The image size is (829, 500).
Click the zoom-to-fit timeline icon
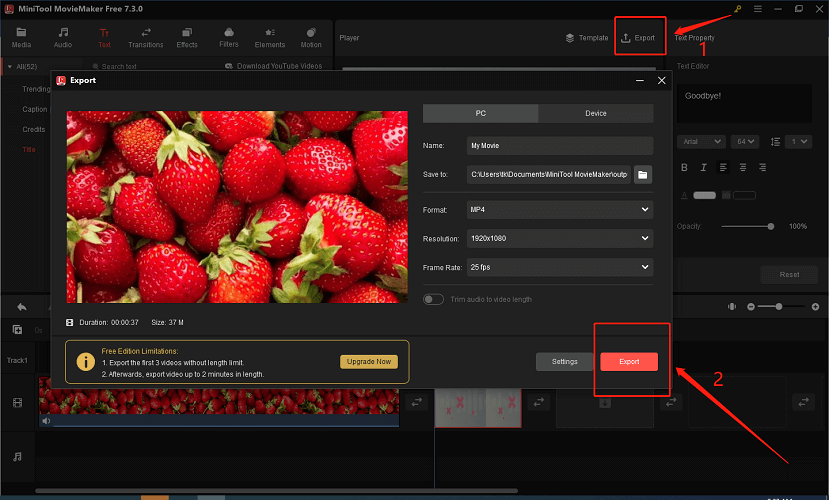[x=732, y=307]
